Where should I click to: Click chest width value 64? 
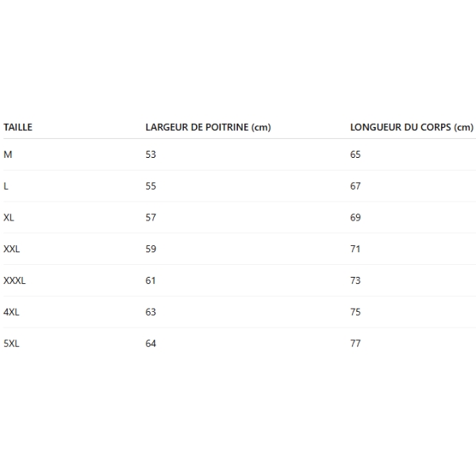tap(151, 344)
